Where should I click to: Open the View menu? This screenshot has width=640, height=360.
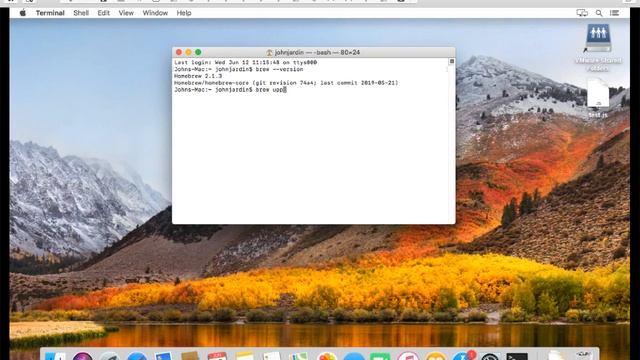tap(126, 13)
